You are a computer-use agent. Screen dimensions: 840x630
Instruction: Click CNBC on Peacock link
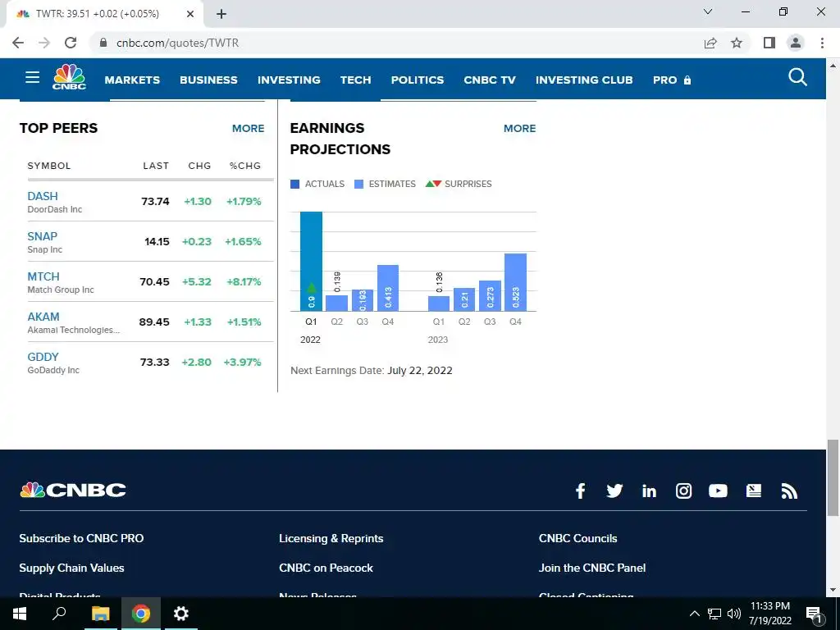[326, 568]
